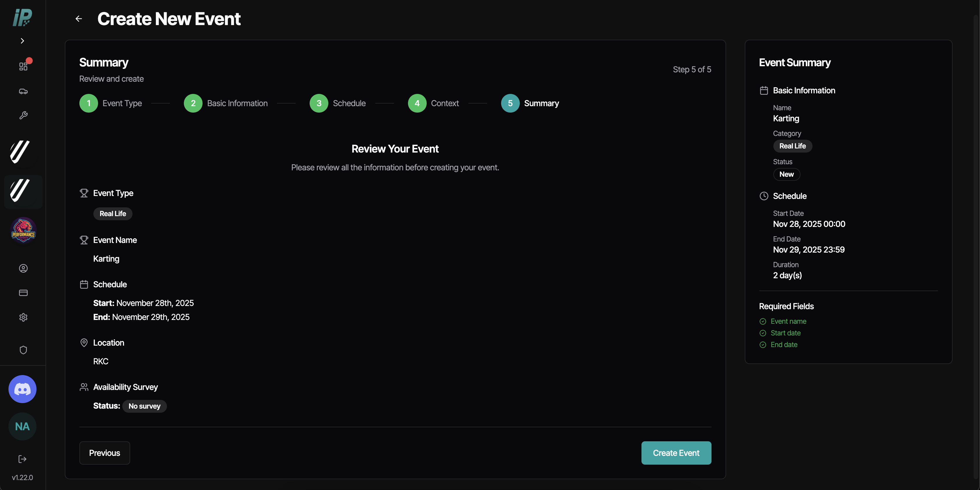This screenshot has height=490, width=980.
Task: Click the Discord button
Action: (x=22, y=389)
